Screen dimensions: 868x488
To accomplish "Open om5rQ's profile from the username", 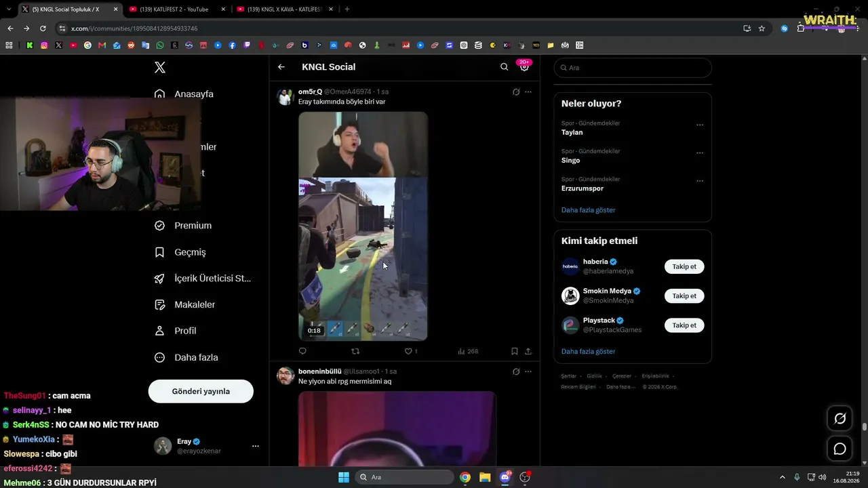I will click(x=311, y=91).
